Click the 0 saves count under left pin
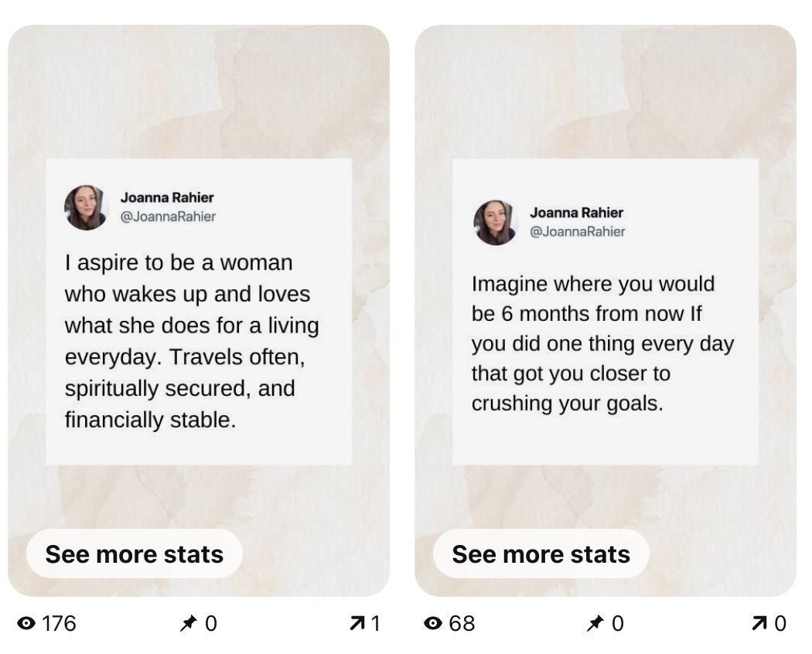 click(211, 623)
